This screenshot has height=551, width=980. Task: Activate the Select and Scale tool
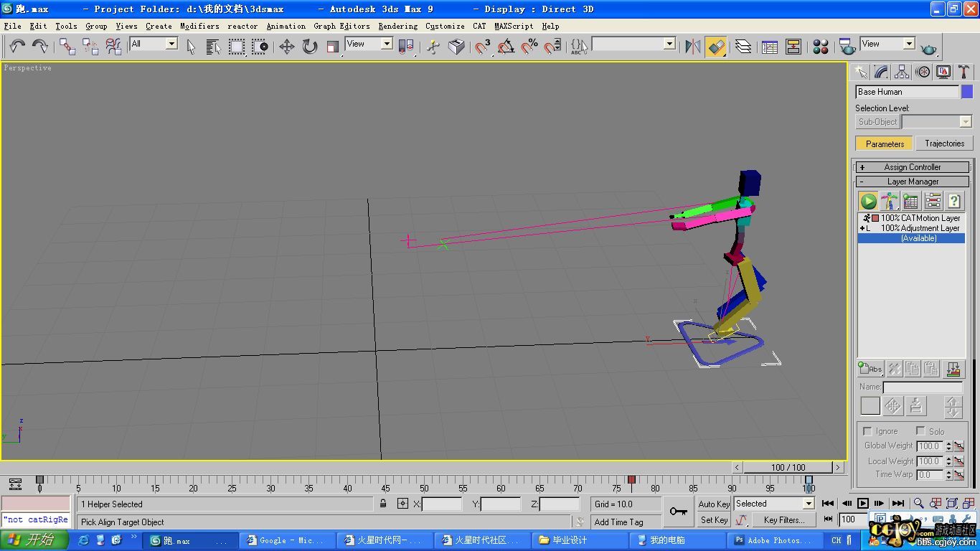point(333,47)
